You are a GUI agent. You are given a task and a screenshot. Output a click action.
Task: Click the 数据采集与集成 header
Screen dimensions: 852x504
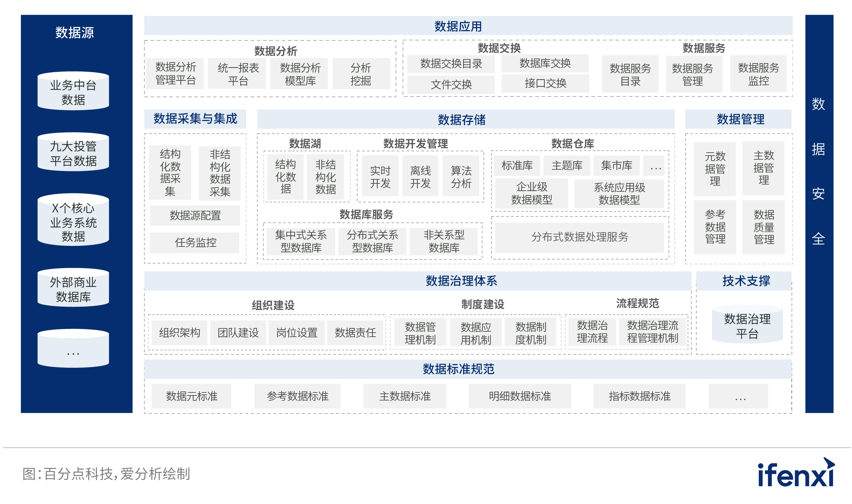click(x=195, y=119)
